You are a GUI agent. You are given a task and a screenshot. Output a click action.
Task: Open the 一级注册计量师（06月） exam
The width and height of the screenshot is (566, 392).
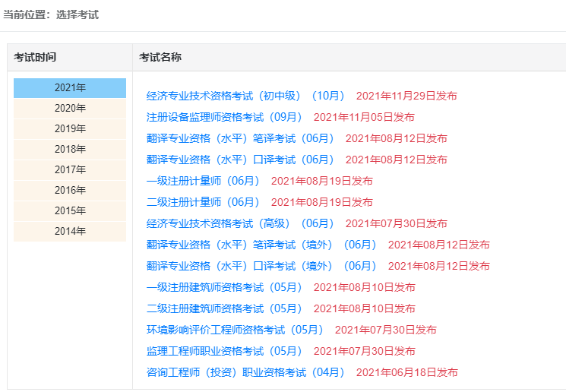(x=203, y=181)
